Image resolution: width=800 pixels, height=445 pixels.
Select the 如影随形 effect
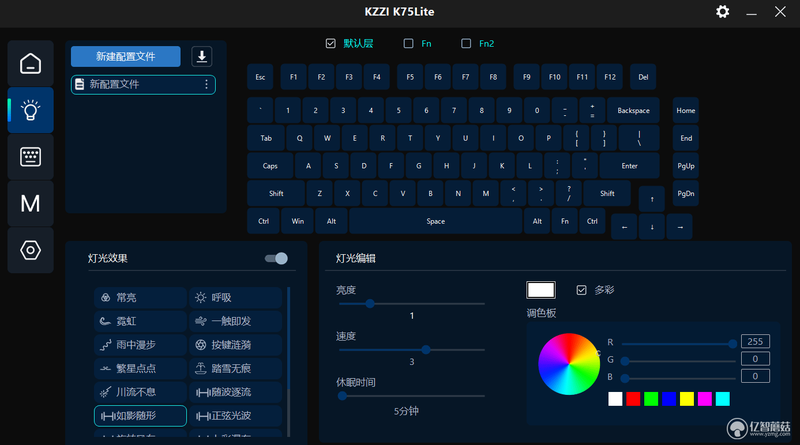point(140,416)
